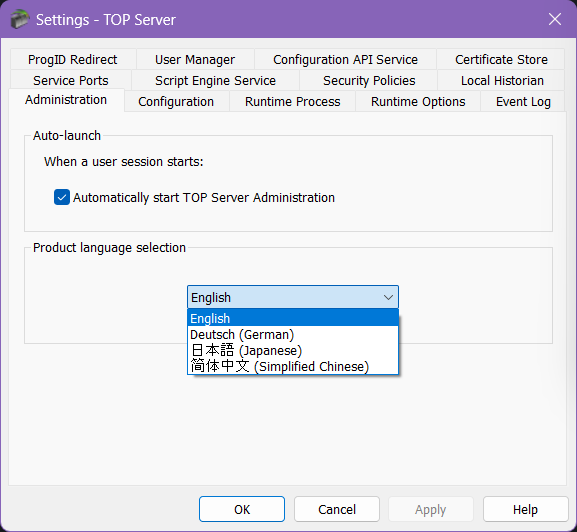Select the Administration tab

tap(66, 100)
